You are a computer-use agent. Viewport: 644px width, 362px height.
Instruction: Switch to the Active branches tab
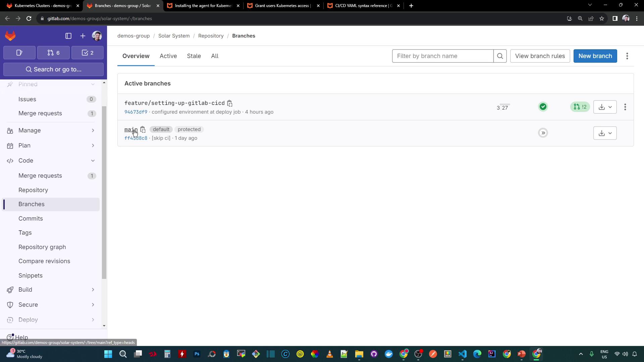click(x=168, y=56)
